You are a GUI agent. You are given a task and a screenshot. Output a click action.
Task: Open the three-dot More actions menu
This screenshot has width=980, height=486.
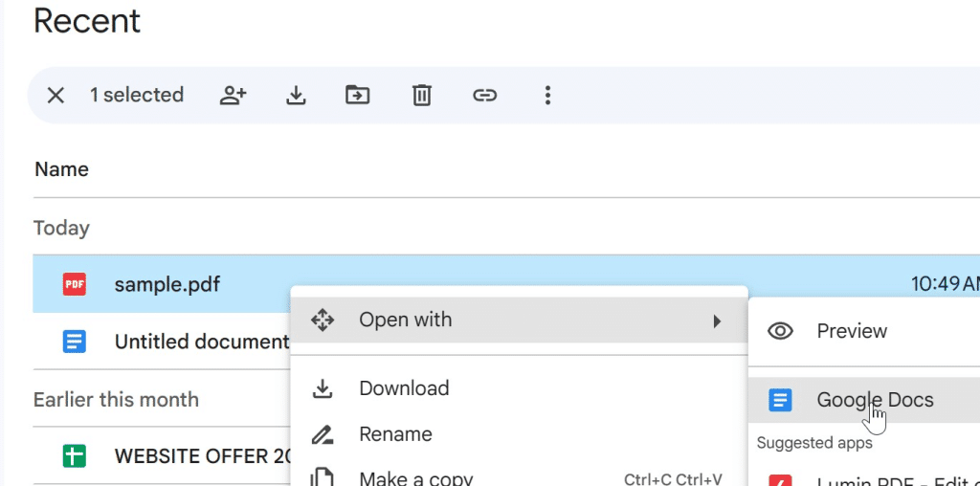click(547, 95)
